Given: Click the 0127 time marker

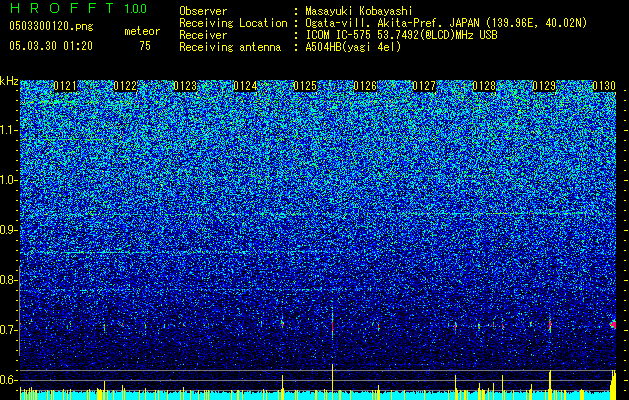Looking at the screenshot, I should [x=424, y=86].
